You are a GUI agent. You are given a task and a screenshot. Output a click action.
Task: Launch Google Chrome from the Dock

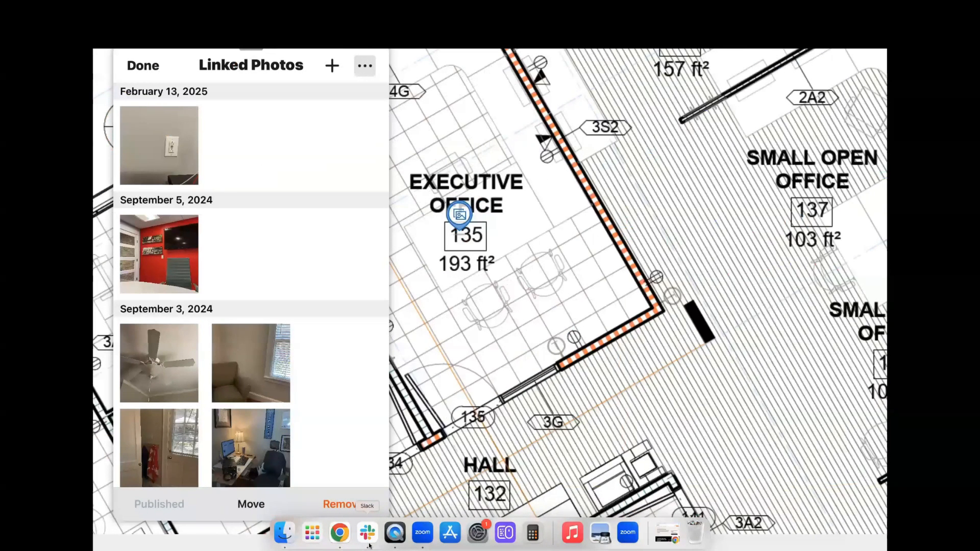tap(340, 532)
